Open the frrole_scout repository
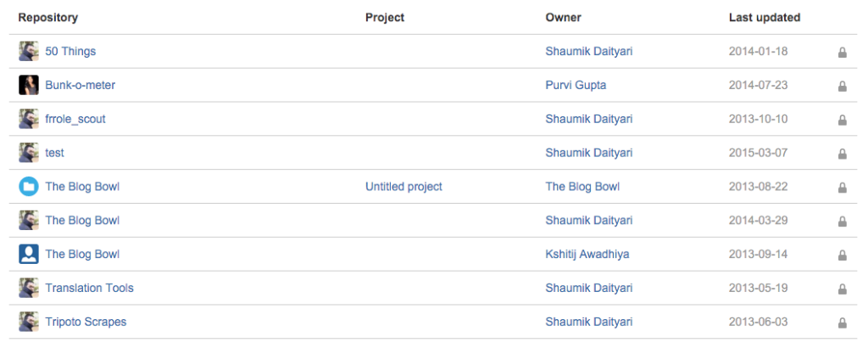This screenshot has height=348, width=868. 75,119
